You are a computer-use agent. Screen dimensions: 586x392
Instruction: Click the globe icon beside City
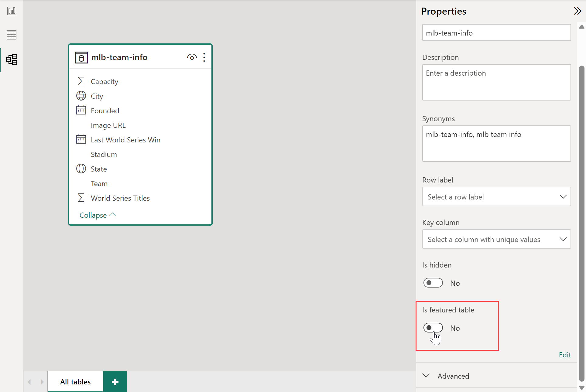coord(81,96)
